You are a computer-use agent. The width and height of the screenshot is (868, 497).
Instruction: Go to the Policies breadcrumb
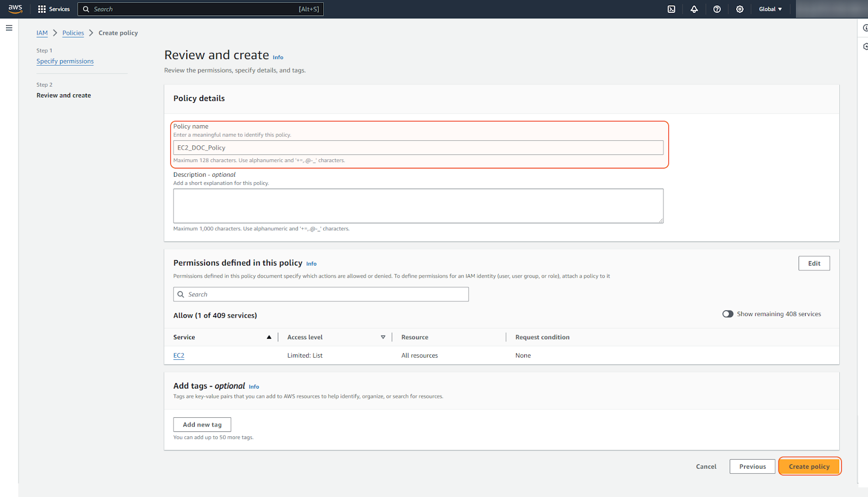coord(73,33)
